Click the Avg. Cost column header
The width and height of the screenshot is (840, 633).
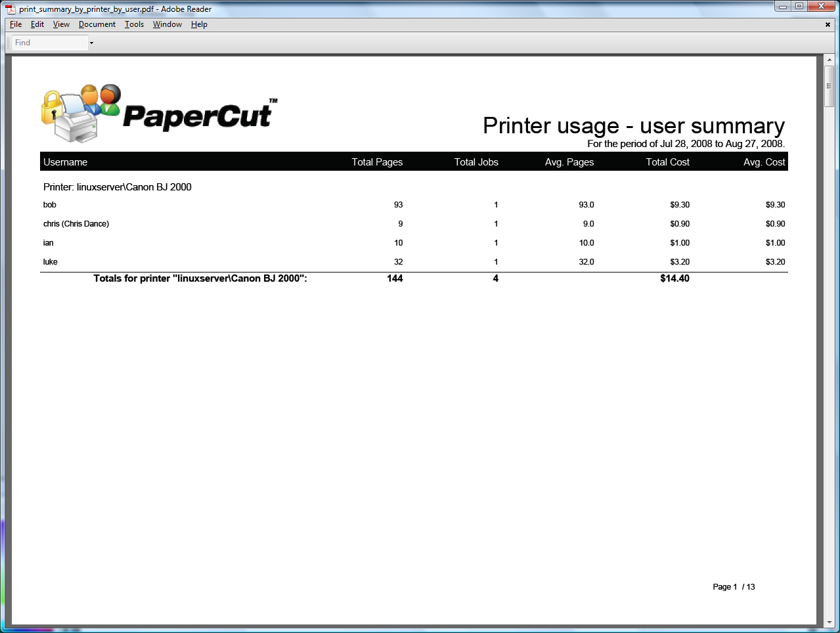coord(764,162)
